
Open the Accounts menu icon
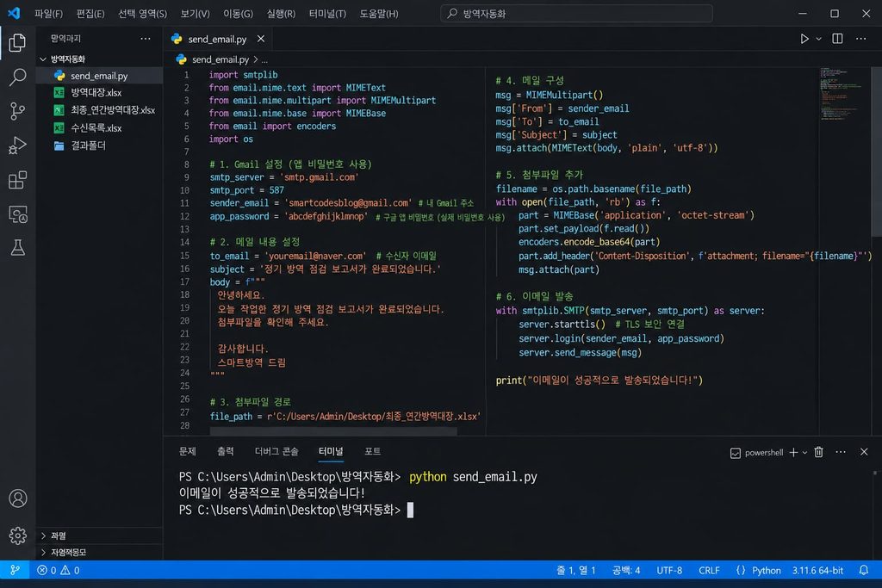[x=17, y=498]
